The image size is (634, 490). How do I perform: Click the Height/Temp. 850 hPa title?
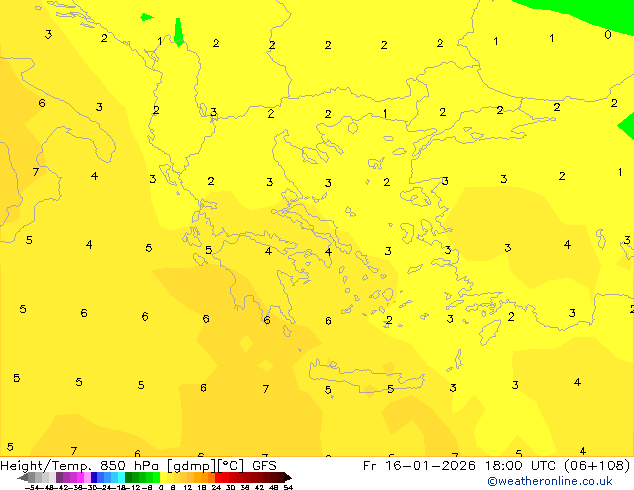coord(79,466)
